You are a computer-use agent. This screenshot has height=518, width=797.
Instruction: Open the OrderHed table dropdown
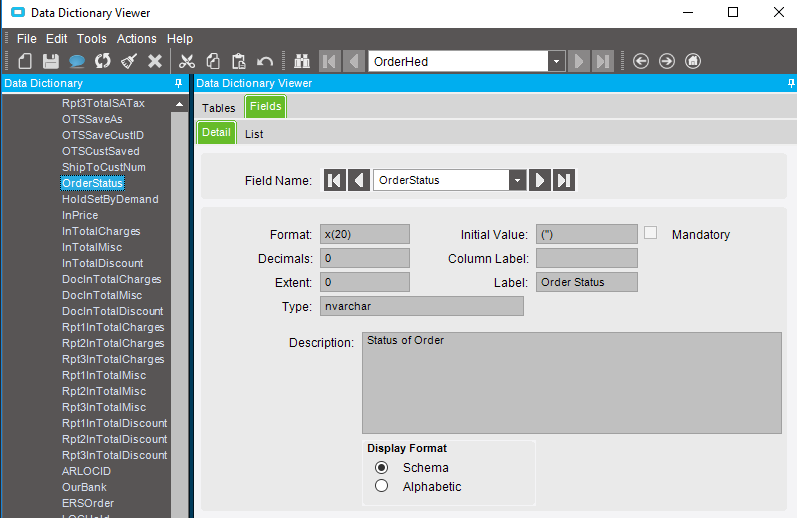click(556, 61)
